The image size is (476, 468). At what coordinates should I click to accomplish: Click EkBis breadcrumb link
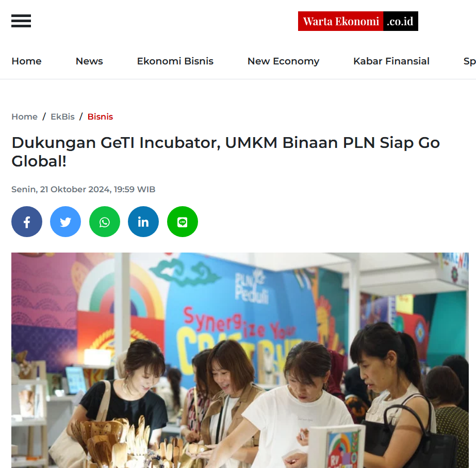62,117
